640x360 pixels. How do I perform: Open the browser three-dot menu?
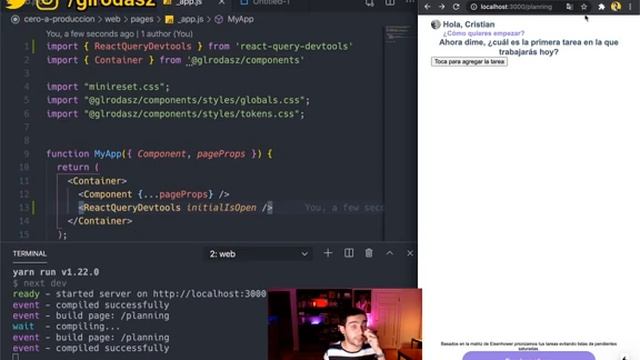(x=630, y=7)
